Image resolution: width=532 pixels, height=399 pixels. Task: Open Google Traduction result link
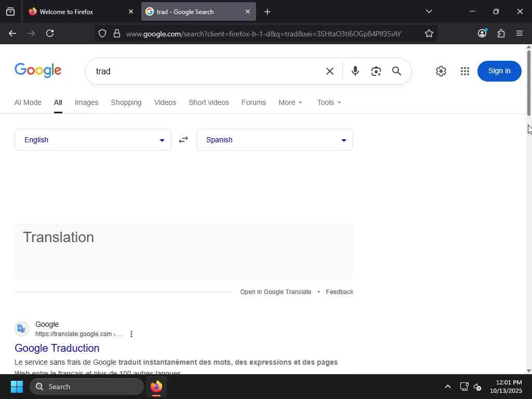pyautogui.click(x=57, y=348)
